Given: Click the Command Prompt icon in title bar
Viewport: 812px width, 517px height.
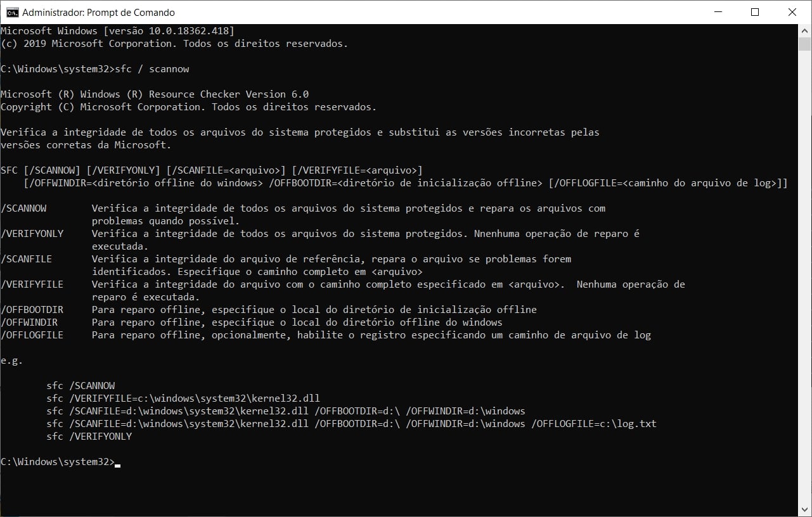Looking at the screenshot, I should click(11, 12).
